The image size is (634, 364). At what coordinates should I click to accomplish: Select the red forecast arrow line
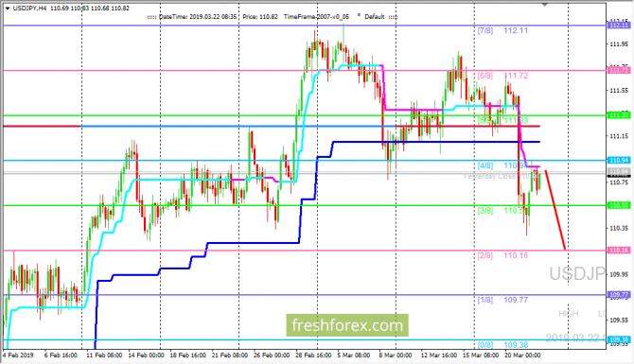[x=555, y=210]
